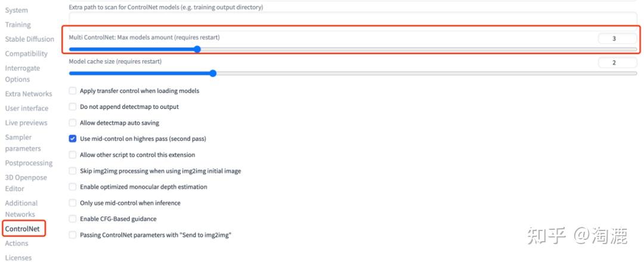Viewport: 644px width, 262px height.
Task: Open the Extra Networks settings tab
Action: click(28, 94)
